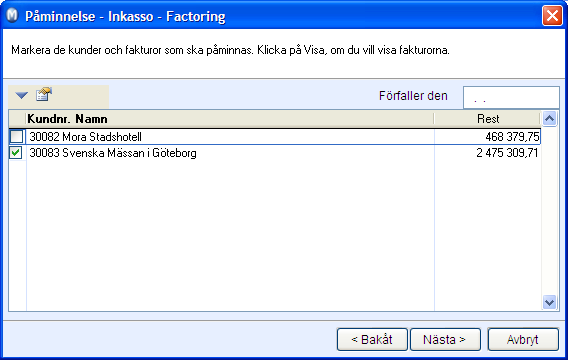Cancel the wizard with Avbryt
The height and width of the screenshot is (360, 568).
(523, 339)
